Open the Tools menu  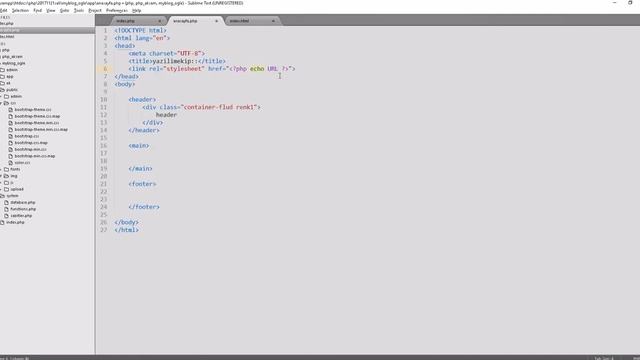coord(79,10)
